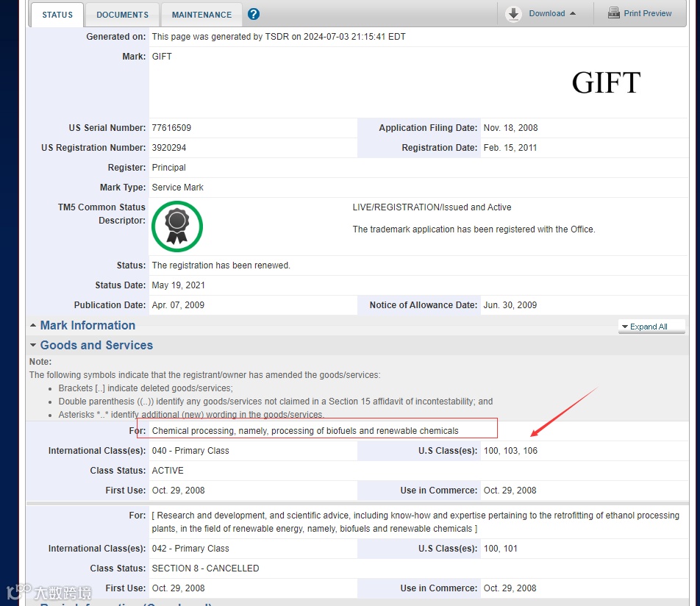Open the MAINTENANCE tab
Image resolution: width=700 pixels, height=606 pixels.
tap(201, 15)
